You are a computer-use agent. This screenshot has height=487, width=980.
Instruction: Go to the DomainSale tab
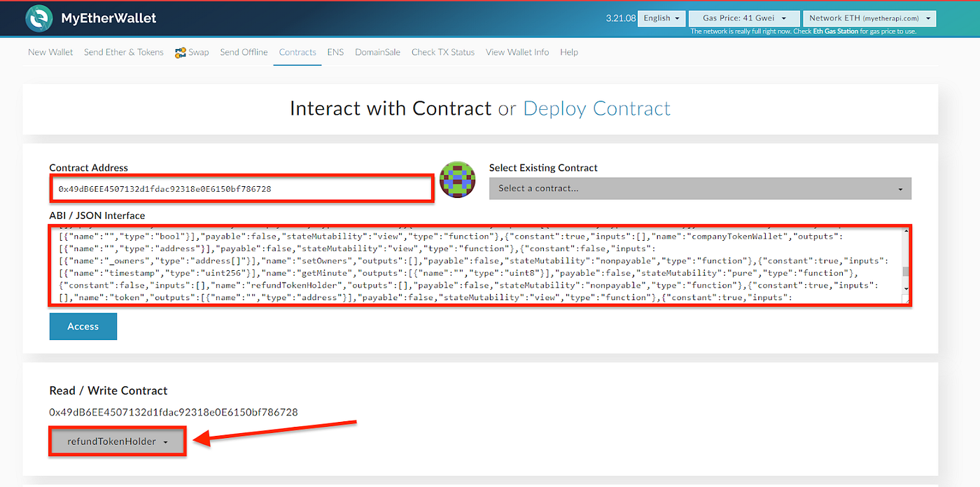(x=377, y=52)
